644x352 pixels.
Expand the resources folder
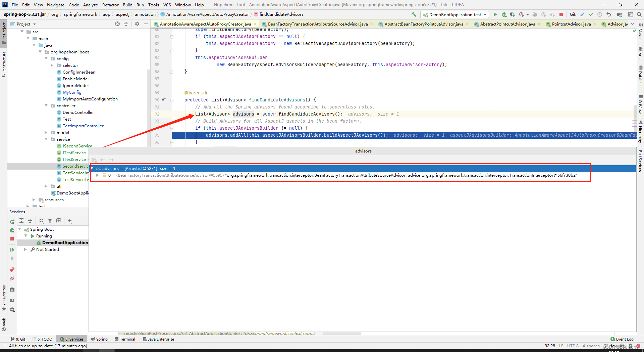[34, 200]
